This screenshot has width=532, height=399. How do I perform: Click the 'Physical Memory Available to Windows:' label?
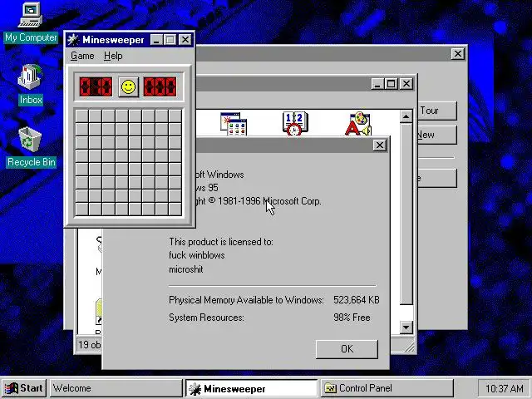(246, 300)
